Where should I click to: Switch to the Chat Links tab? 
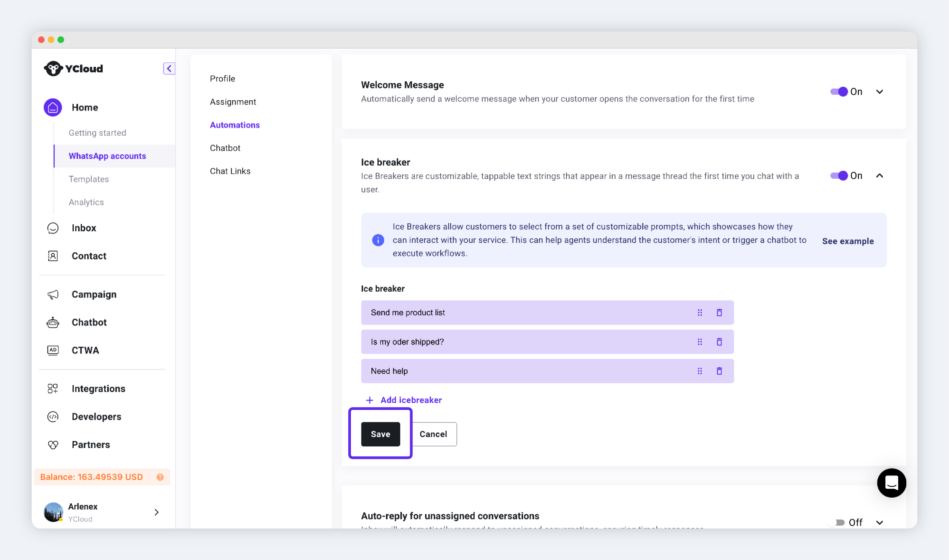click(x=230, y=171)
